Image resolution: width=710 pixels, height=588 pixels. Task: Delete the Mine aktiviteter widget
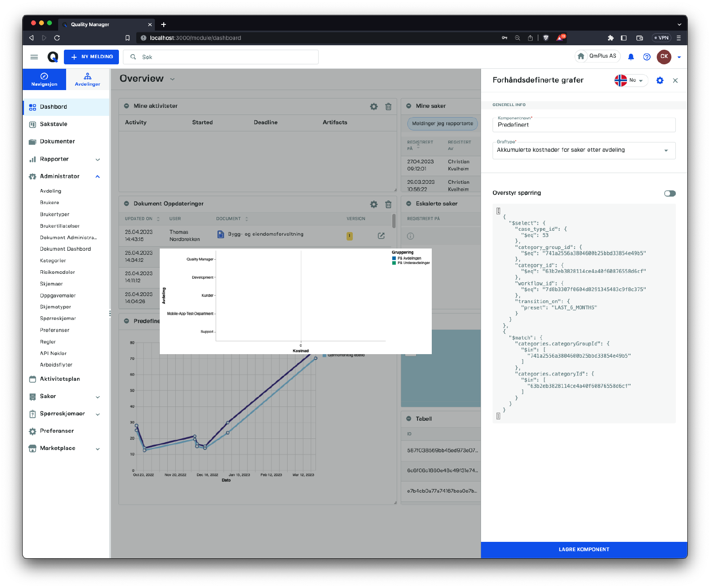click(388, 107)
